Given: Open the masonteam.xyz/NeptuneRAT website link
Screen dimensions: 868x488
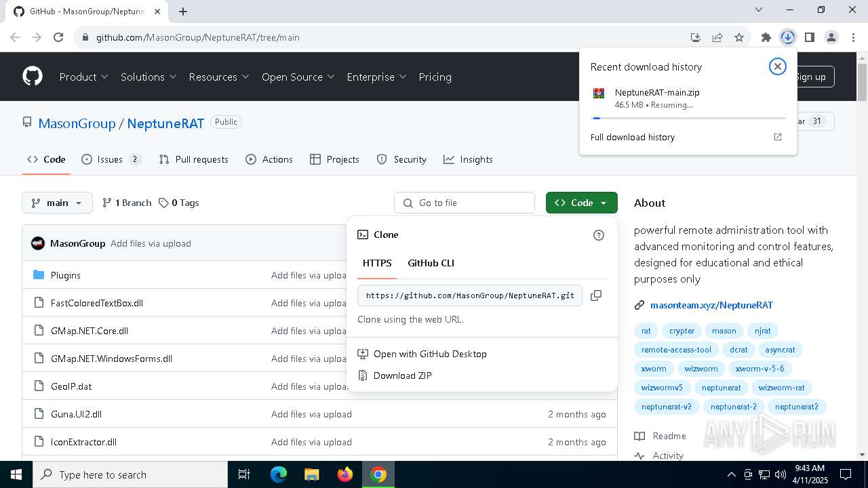Looking at the screenshot, I should [x=711, y=305].
